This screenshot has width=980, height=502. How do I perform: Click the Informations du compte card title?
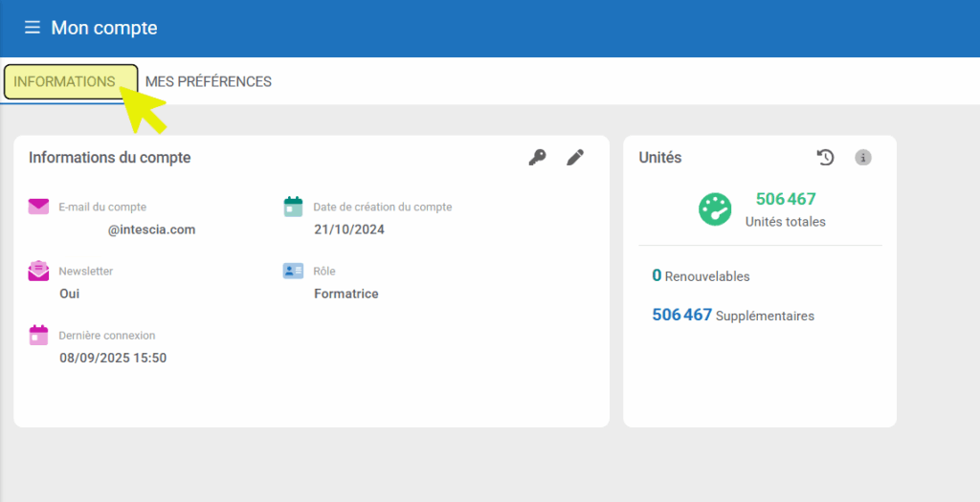click(110, 158)
